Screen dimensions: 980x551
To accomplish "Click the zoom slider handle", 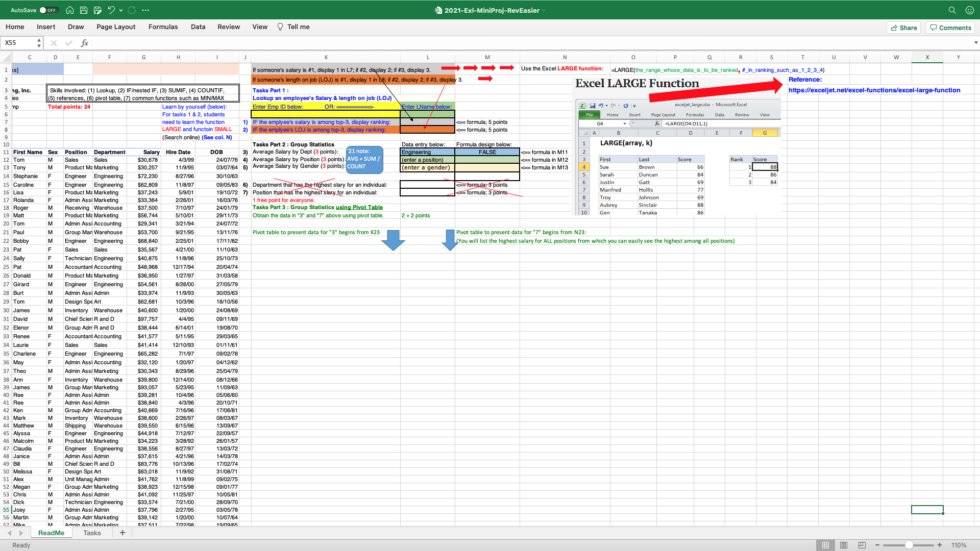I will [909, 545].
